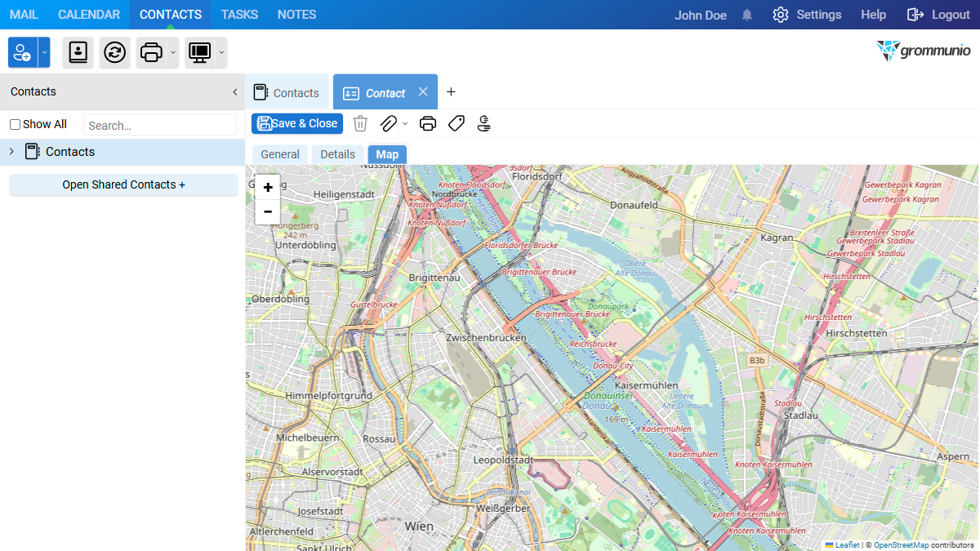Click the Brigittenau map label
Screen dimensions: 980x551
pyautogui.click(x=434, y=278)
